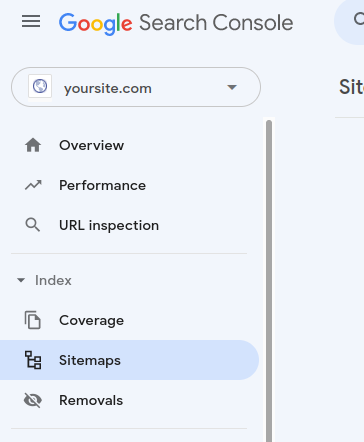Click the property dropdown arrow

pos(232,87)
